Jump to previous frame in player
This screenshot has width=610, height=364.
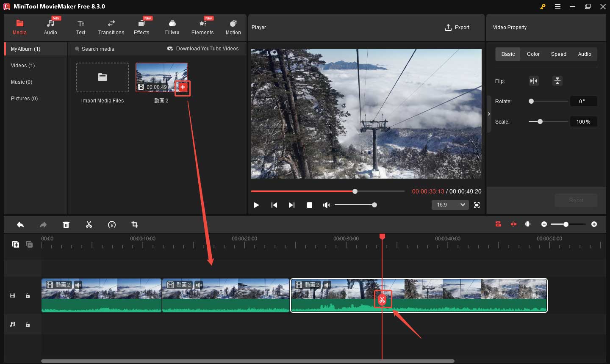coord(274,205)
